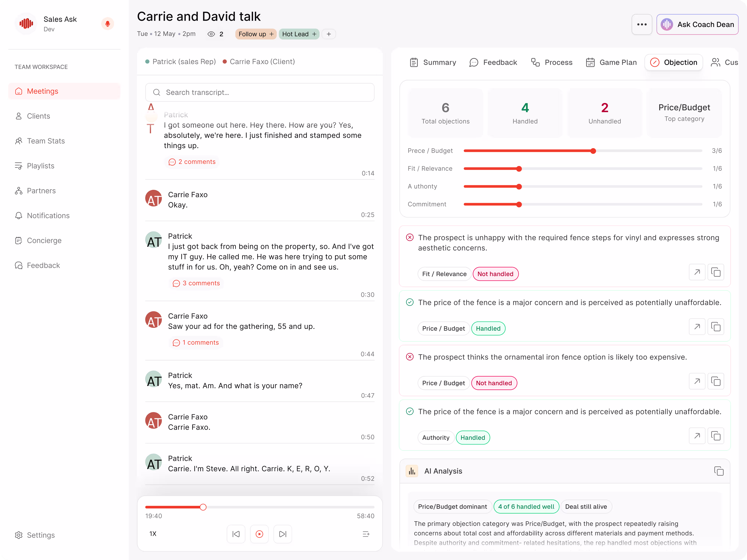Play the meeting recording
Viewport: 747px width, 560px height.
pyautogui.click(x=259, y=534)
